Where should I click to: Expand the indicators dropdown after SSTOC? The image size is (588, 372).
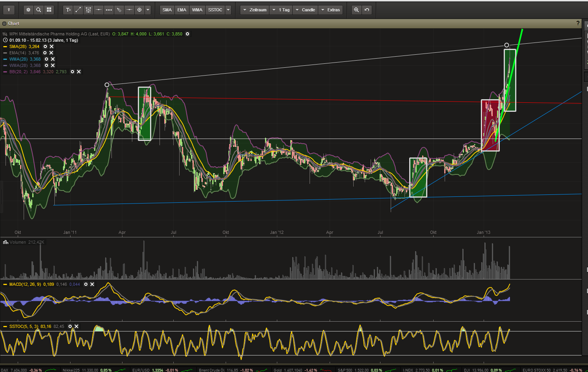(228, 10)
